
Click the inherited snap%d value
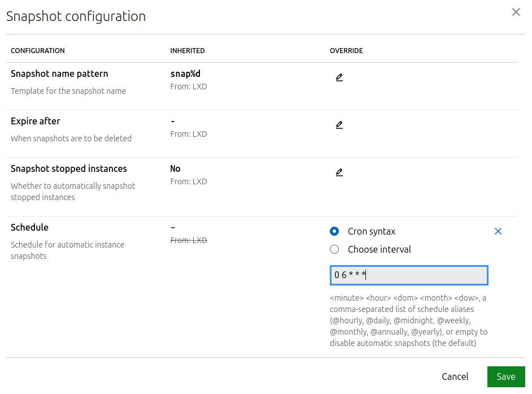pos(185,74)
